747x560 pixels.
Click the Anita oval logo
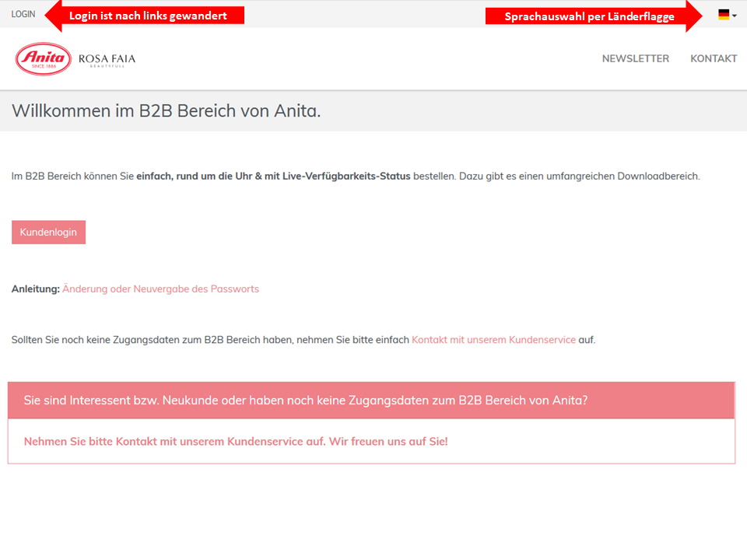click(x=44, y=59)
